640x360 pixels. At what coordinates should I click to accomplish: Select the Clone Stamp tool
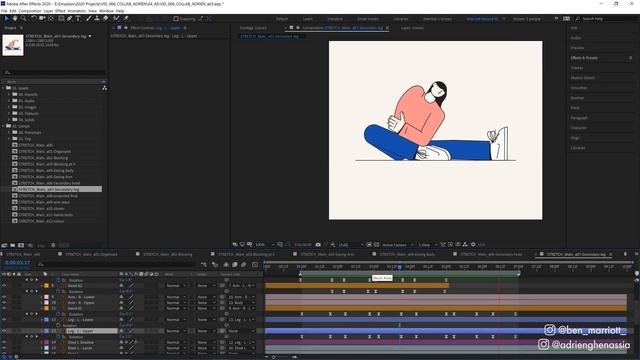pos(97,18)
